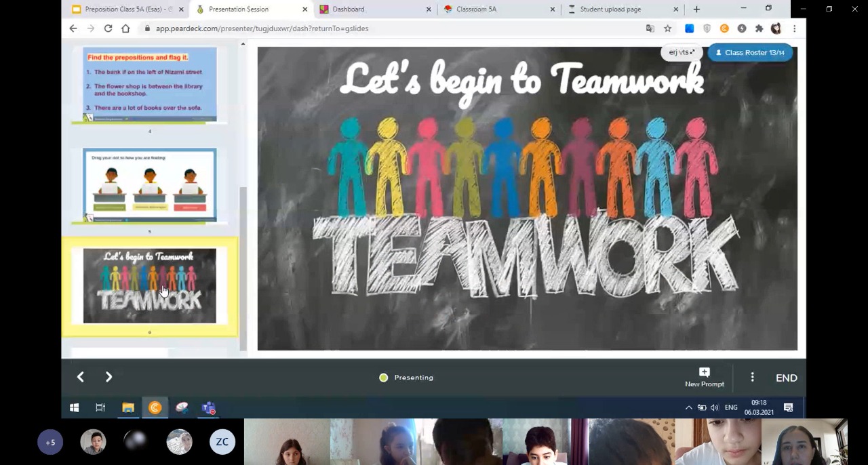Click the orange C extension icon in toolbar
The image size is (868, 465).
click(724, 28)
